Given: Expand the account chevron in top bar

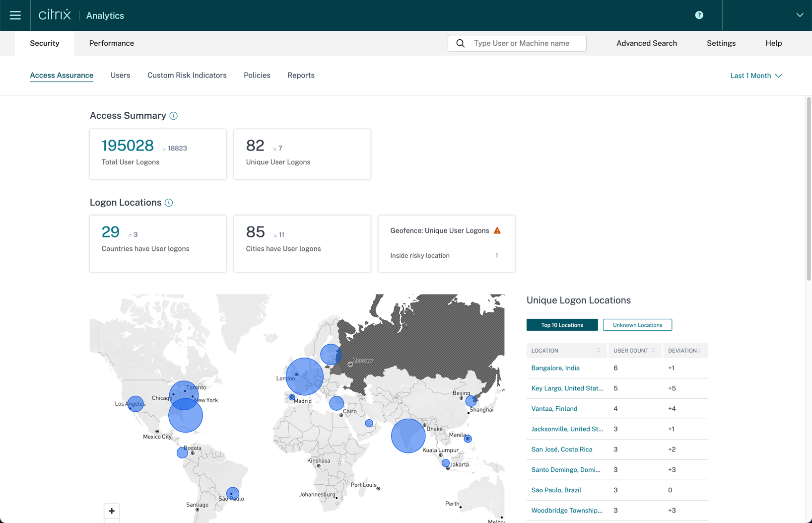Looking at the screenshot, I should pos(800,15).
